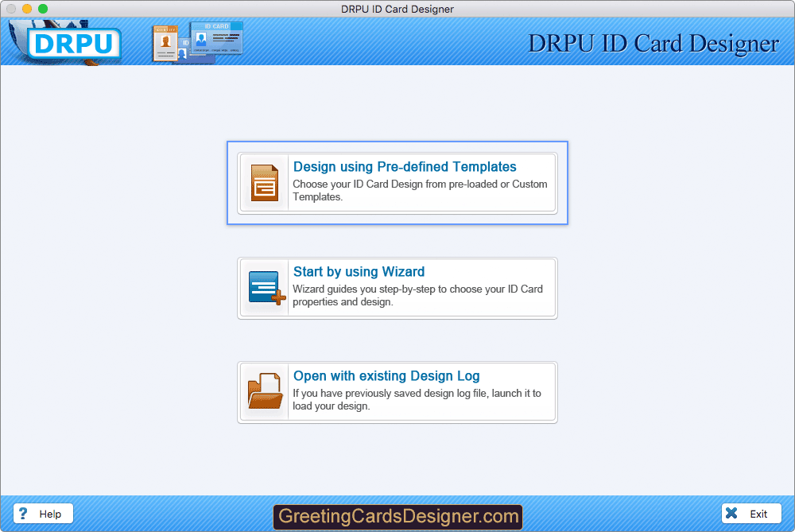
Task: Click the question mark Help icon
Action: (x=23, y=513)
